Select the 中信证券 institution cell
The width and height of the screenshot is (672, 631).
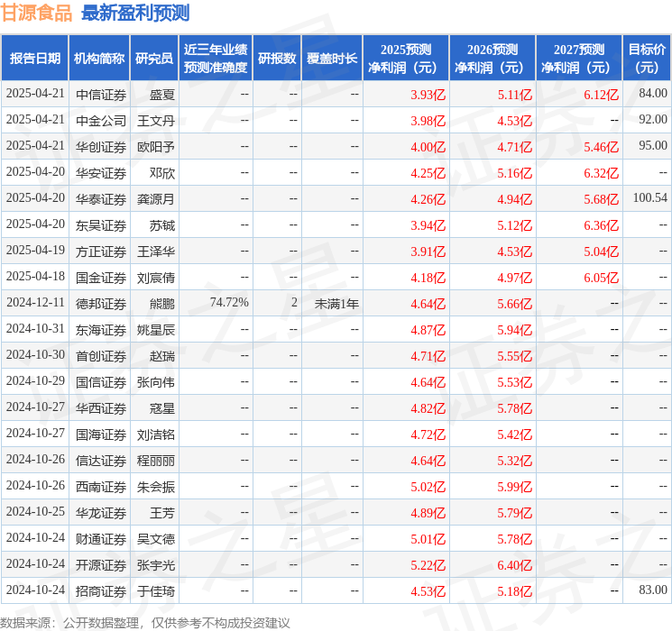tap(101, 95)
